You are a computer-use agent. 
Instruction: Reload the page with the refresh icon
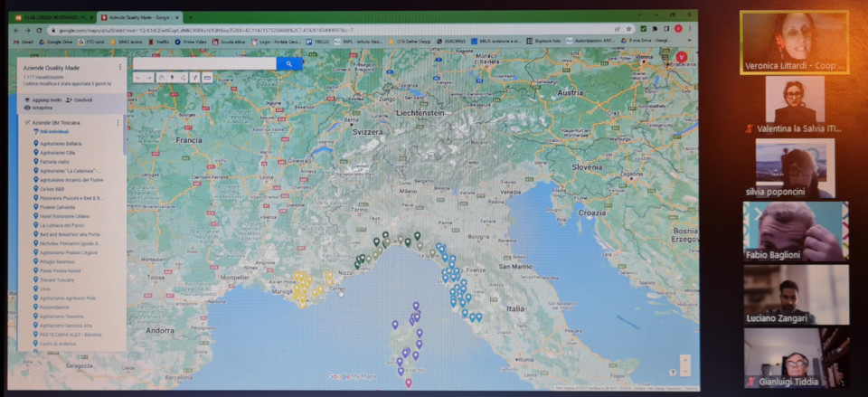(x=39, y=30)
